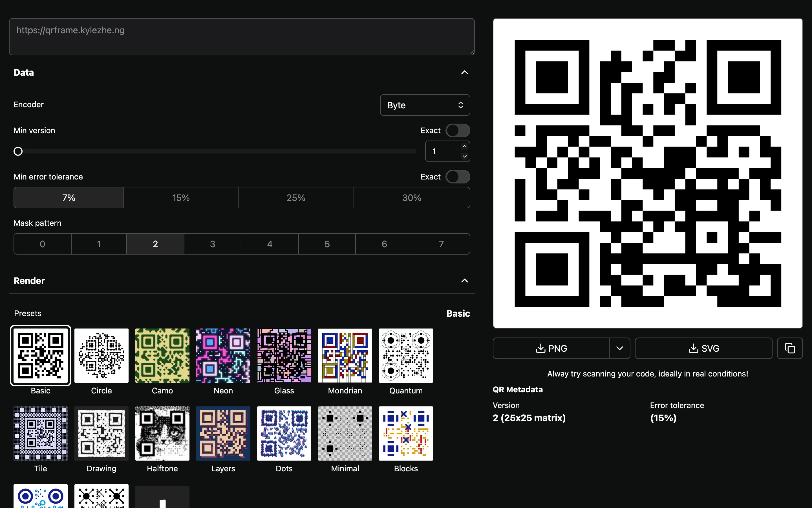Select mask pattern 6
This screenshot has width=812, height=508.
384,244
